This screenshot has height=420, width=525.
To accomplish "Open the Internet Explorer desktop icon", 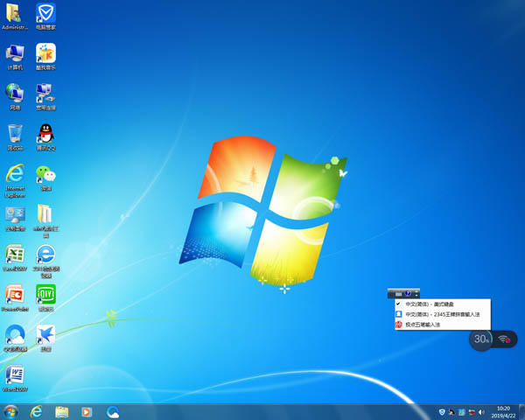I will coord(15,174).
